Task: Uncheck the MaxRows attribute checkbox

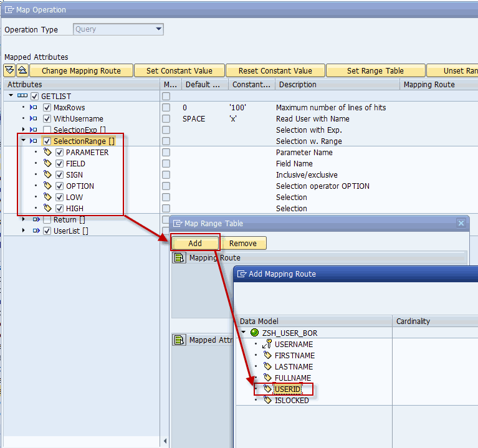Action: point(47,108)
